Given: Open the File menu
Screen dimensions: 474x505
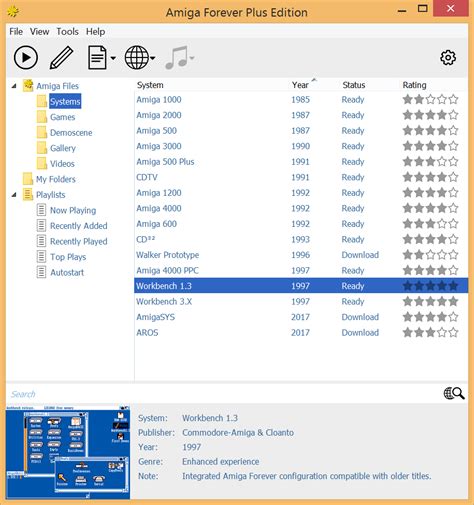Looking at the screenshot, I should 16,32.
